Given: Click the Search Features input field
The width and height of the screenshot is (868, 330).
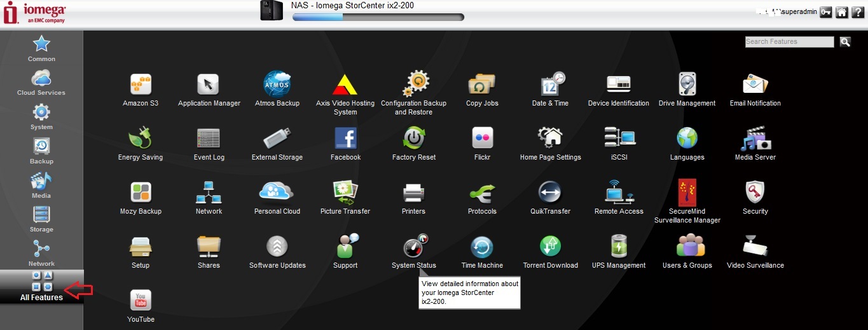Looking at the screenshot, I should (x=789, y=42).
